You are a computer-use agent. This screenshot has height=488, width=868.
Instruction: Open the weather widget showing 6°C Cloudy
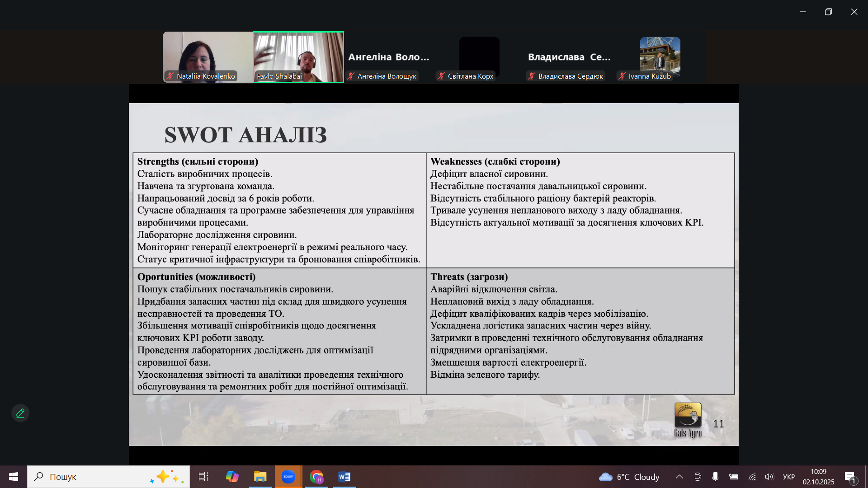[629, 477]
